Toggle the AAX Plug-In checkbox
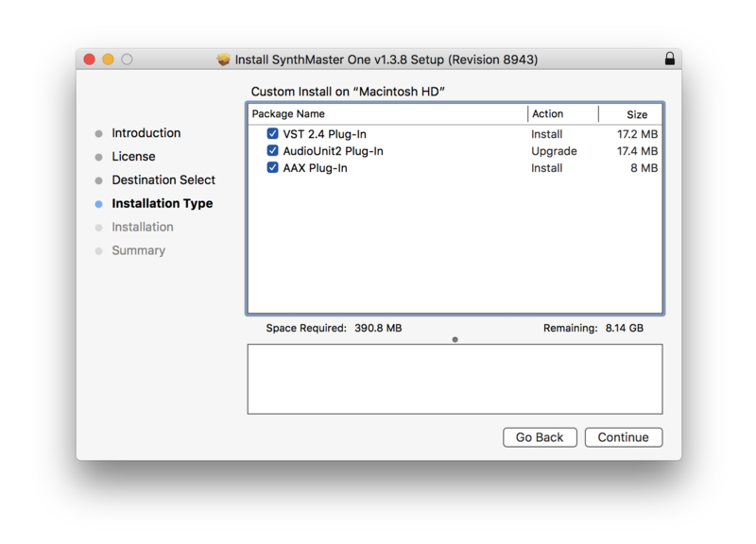 tap(272, 168)
